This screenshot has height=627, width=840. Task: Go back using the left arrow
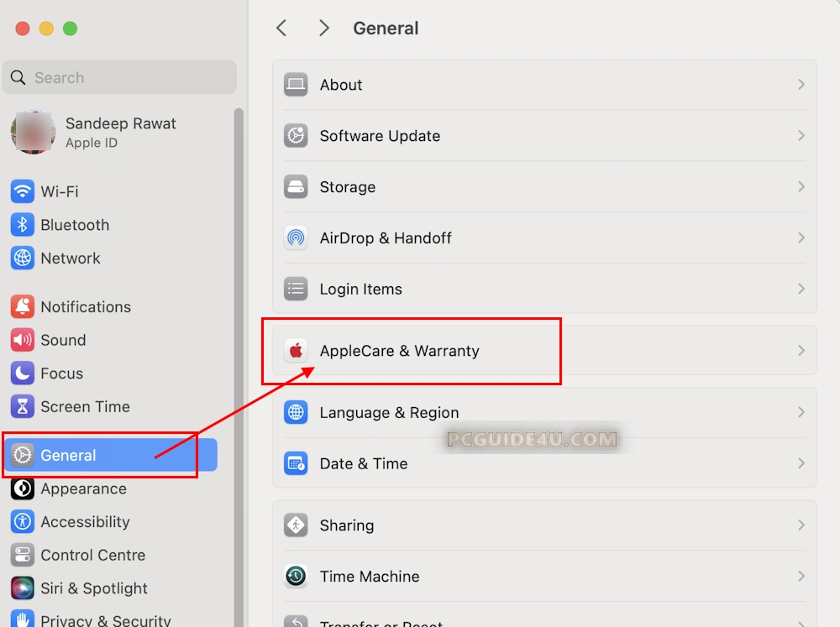pyautogui.click(x=282, y=29)
